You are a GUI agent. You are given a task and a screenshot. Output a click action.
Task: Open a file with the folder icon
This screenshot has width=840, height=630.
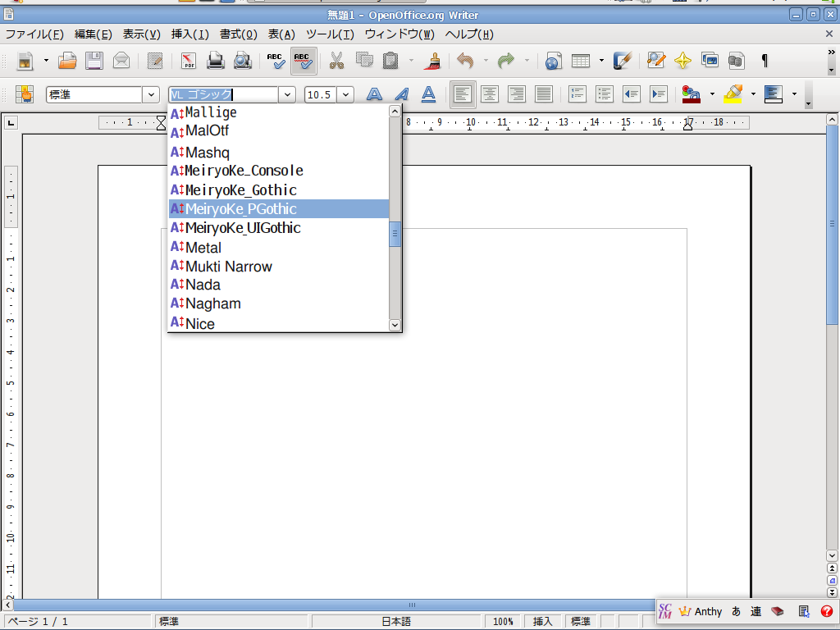[x=67, y=61]
